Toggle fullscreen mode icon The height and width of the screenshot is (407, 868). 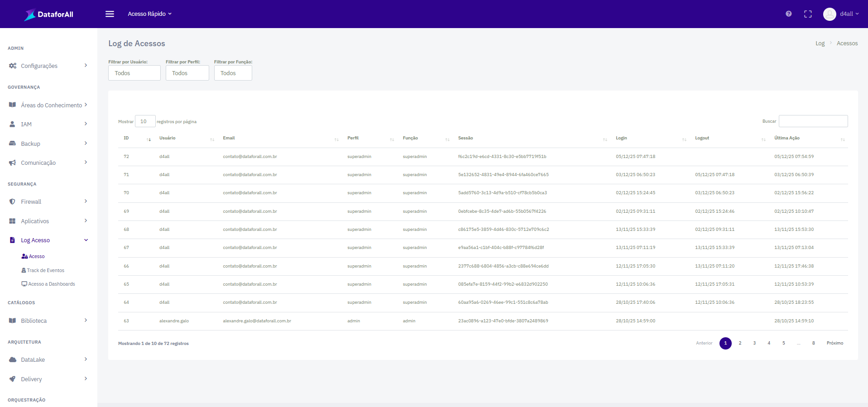point(808,14)
